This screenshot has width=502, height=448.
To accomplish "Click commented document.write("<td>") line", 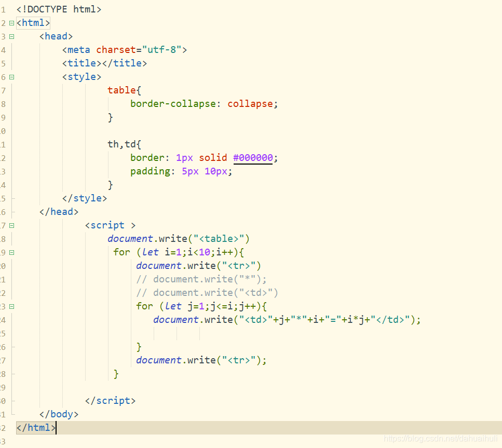I will (x=207, y=293).
